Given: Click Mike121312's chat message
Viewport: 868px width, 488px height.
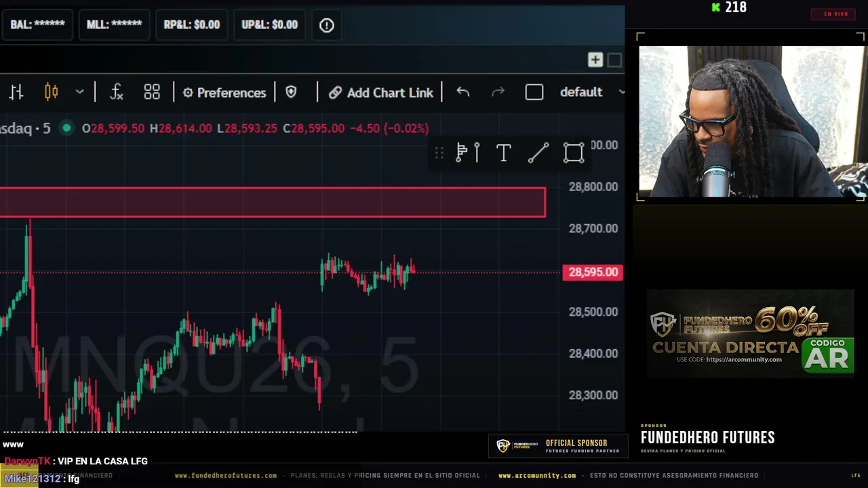Looking at the screenshot, I should click(x=42, y=479).
